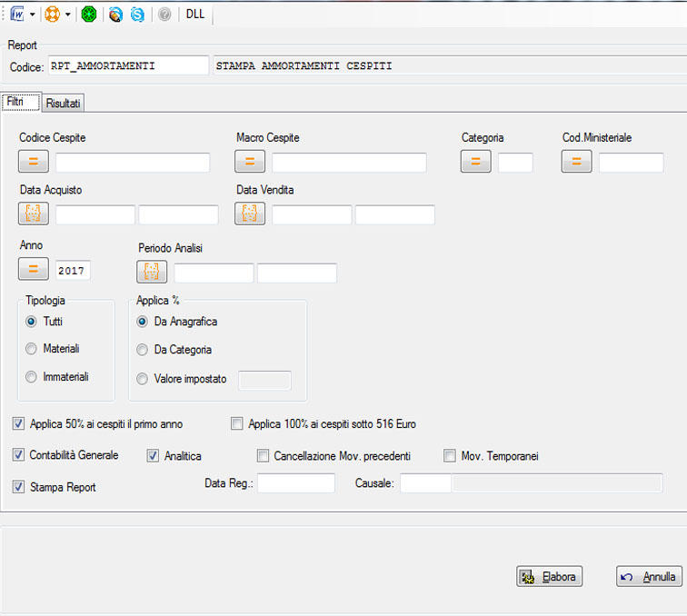Select the Tutti radio button
687x616 pixels.
(31, 322)
